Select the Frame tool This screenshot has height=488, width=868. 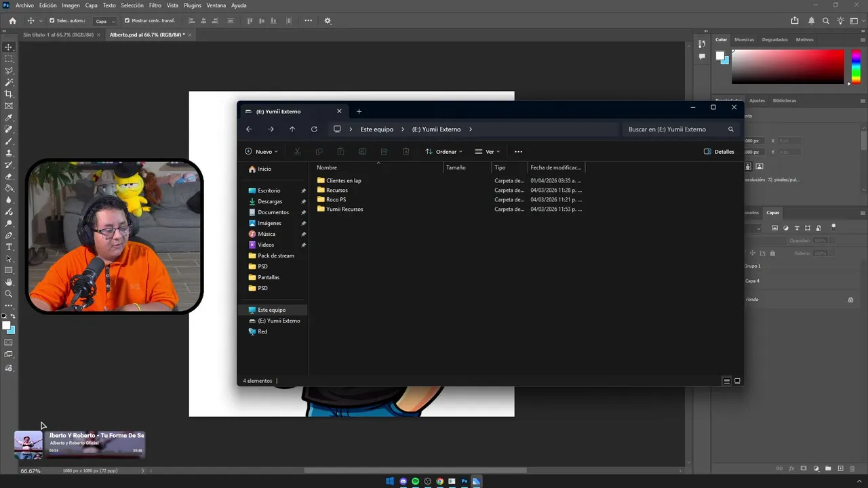pos(9,106)
